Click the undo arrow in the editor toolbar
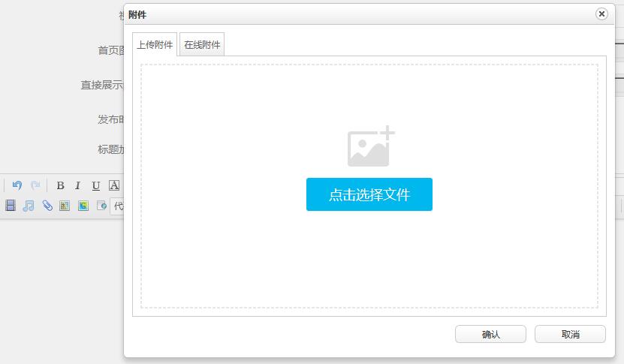The width and height of the screenshot is (624, 364). [17, 185]
